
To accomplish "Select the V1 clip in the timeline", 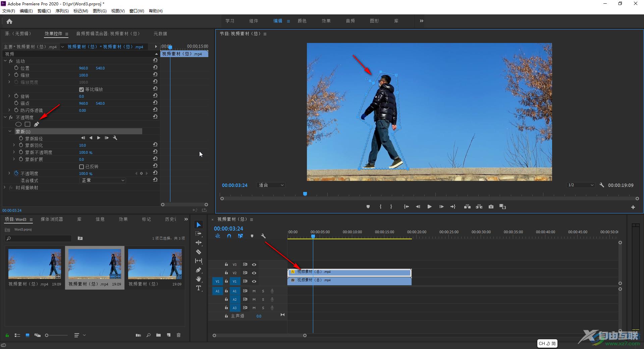I will pyautogui.click(x=349, y=281).
